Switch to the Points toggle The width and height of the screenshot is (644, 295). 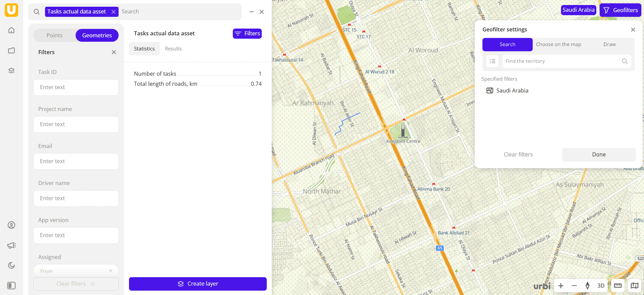[x=55, y=35]
